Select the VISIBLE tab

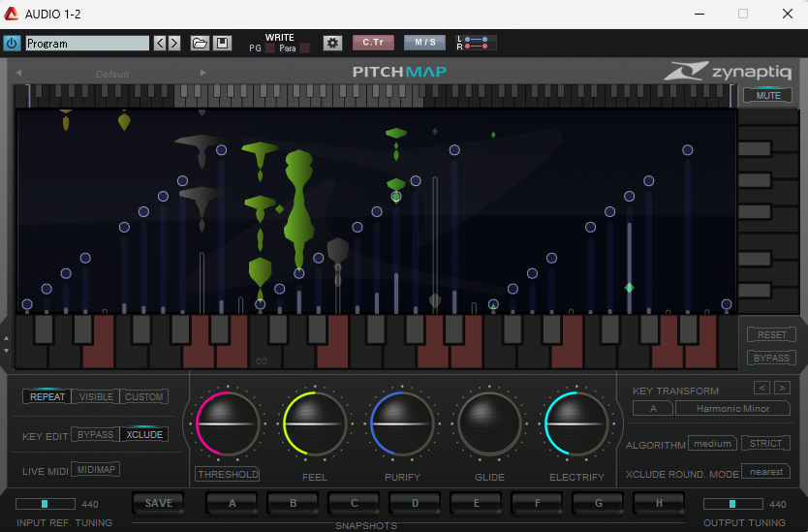tap(96, 396)
